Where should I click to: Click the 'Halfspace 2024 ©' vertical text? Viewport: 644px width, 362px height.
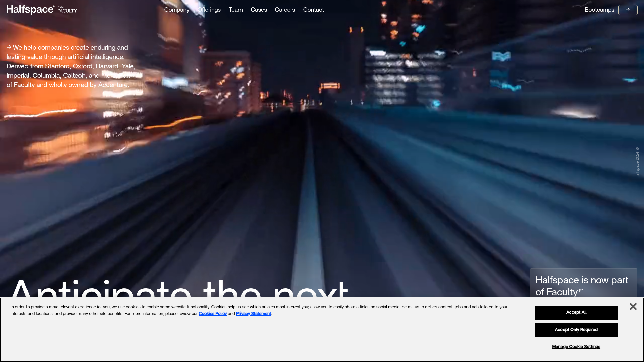pyautogui.click(x=637, y=163)
